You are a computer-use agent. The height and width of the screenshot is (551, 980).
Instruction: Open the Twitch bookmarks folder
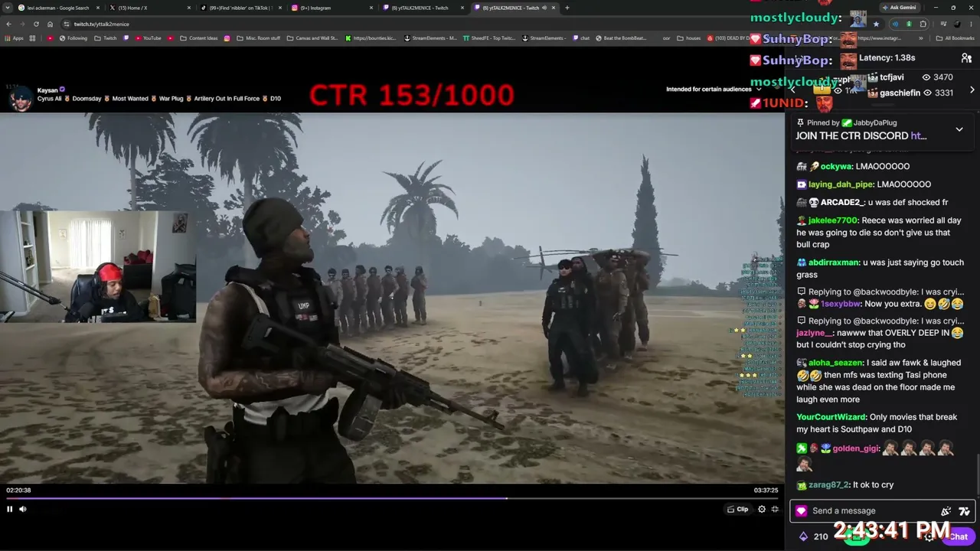click(x=106, y=38)
